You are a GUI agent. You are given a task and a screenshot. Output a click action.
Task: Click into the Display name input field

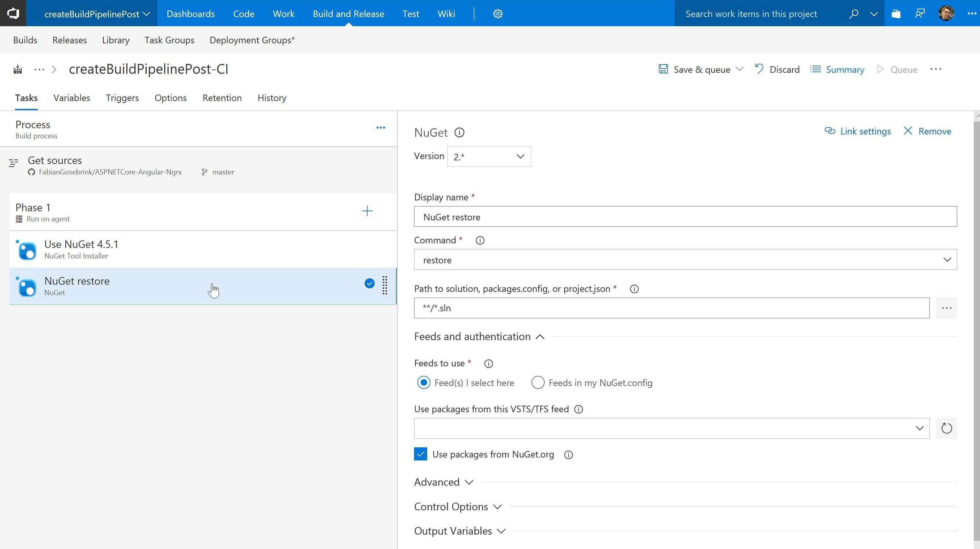685,217
